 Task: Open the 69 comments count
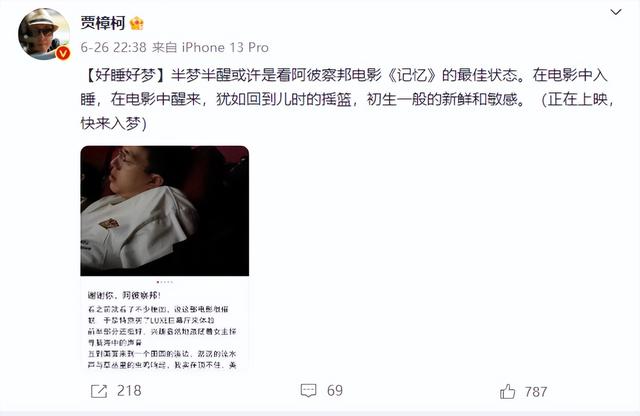335,391
